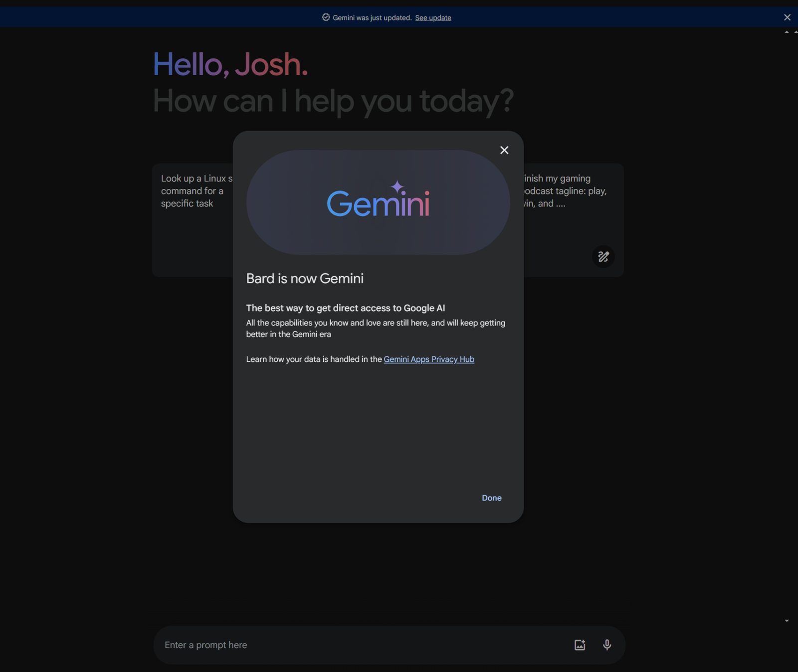Screen dimensions: 798x672
Task: Click 'The best way to get direct access' text
Action: 346,308
